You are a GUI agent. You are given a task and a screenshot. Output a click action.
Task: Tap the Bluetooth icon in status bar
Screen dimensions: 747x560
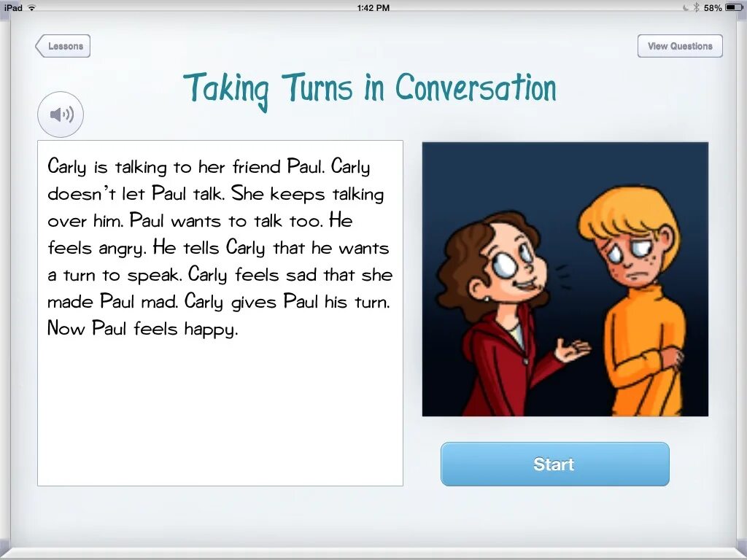696,7
